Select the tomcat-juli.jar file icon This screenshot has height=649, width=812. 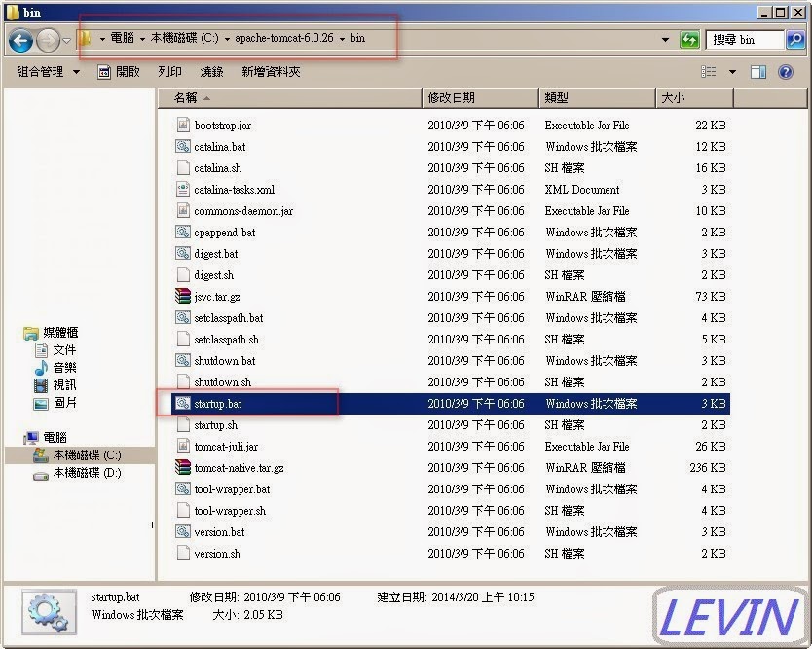tap(183, 446)
